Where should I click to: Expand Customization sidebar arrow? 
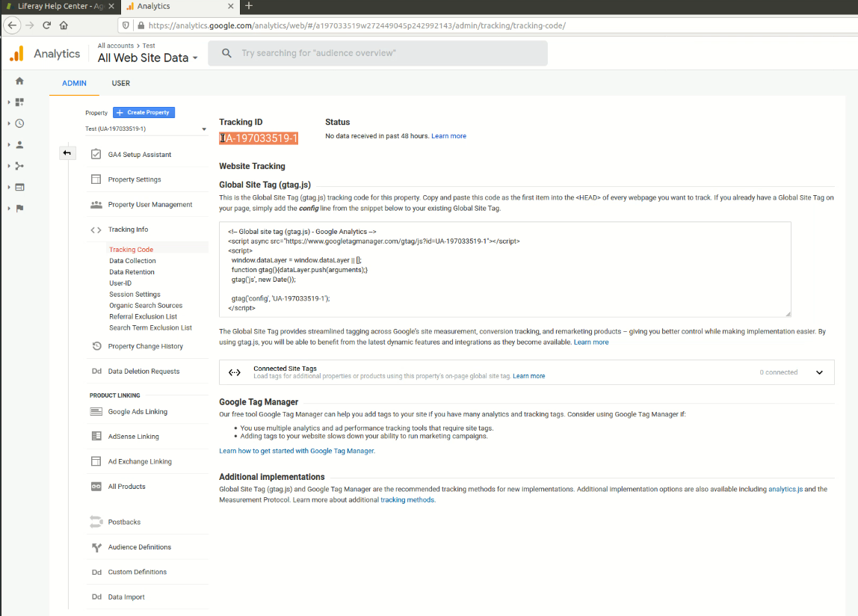pyautogui.click(x=9, y=102)
